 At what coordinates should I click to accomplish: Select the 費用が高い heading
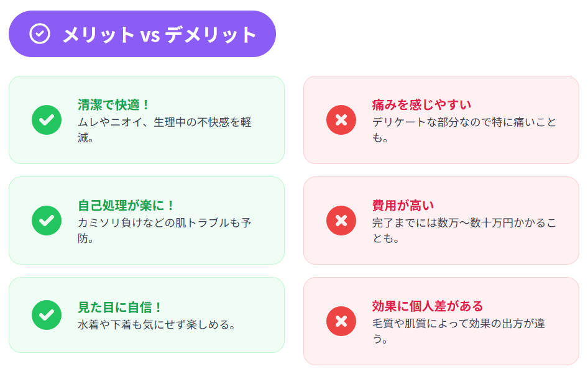click(x=403, y=206)
